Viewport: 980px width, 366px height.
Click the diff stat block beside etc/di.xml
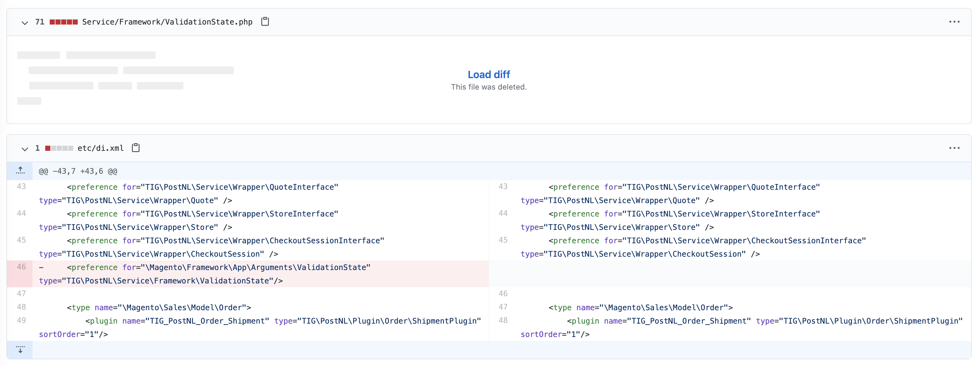[x=59, y=148]
